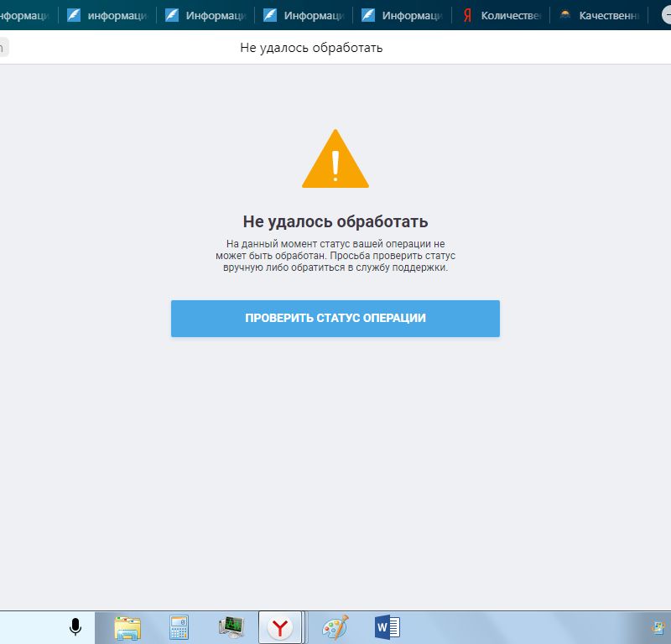This screenshot has width=671, height=644.
Task: Switch to the partially visible leftmost tab
Action: (25, 15)
